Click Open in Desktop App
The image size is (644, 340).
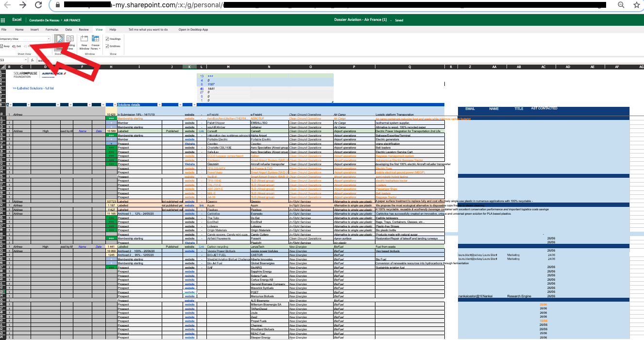pyautogui.click(x=193, y=30)
